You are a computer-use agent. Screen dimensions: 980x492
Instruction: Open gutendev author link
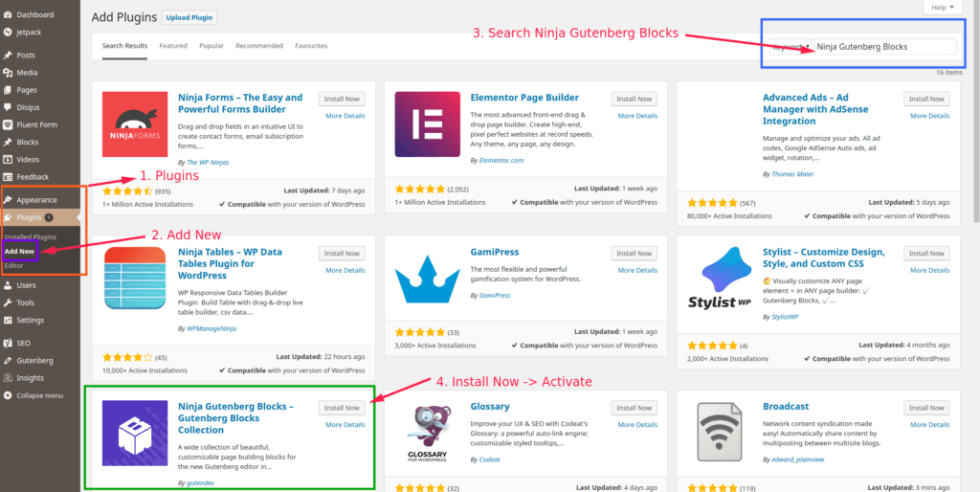[x=201, y=483]
